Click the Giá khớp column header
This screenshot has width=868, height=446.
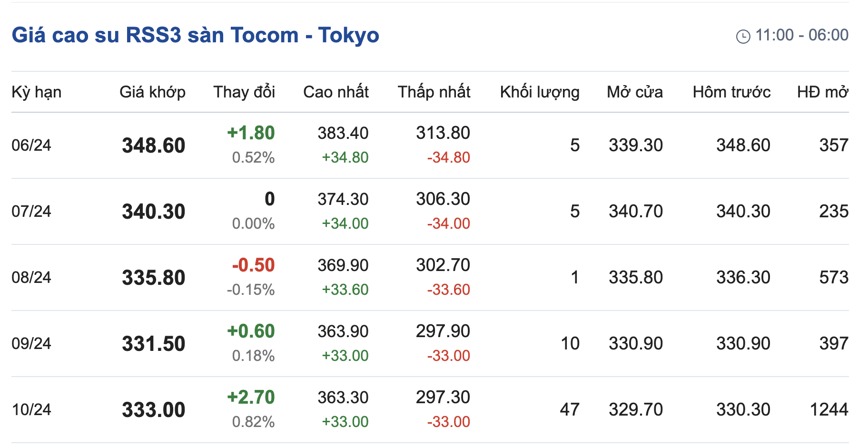pyautogui.click(x=152, y=92)
